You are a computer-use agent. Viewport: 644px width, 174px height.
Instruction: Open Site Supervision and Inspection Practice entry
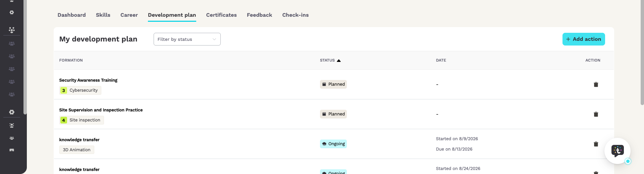[x=101, y=110]
